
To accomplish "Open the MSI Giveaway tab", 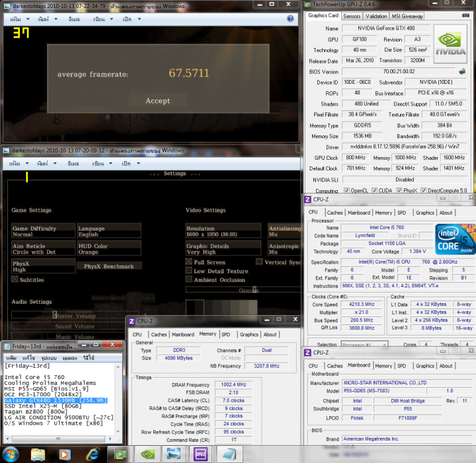I will (x=407, y=16).
